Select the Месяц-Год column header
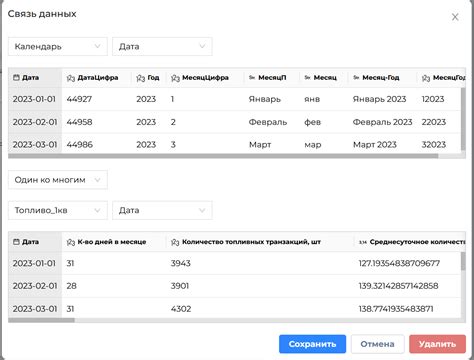 coord(382,78)
